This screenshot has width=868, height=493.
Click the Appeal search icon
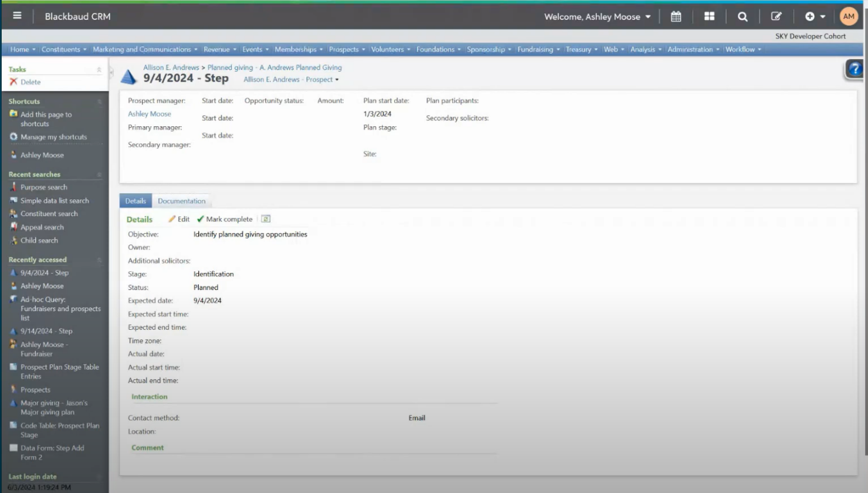point(13,227)
